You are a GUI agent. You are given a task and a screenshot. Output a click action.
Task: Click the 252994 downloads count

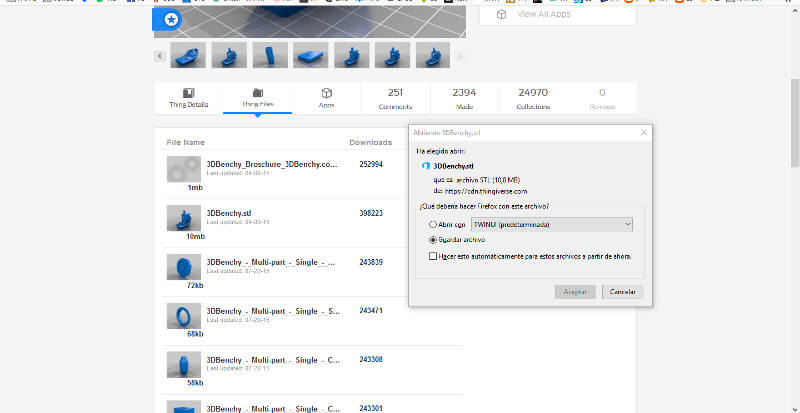point(371,164)
